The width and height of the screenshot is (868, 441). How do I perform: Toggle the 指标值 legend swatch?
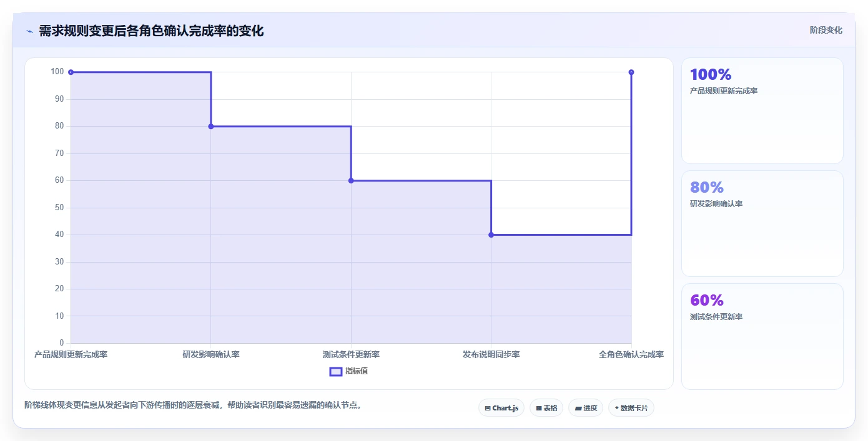[336, 372]
